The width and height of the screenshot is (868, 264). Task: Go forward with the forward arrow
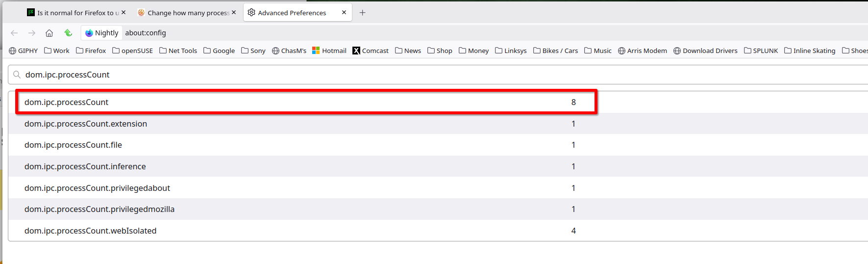[x=32, y=33]
